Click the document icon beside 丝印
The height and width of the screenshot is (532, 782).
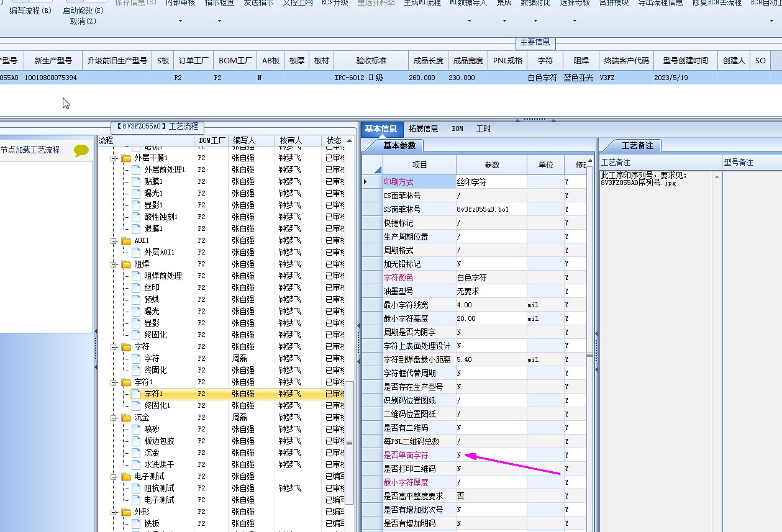pos(137,288)
